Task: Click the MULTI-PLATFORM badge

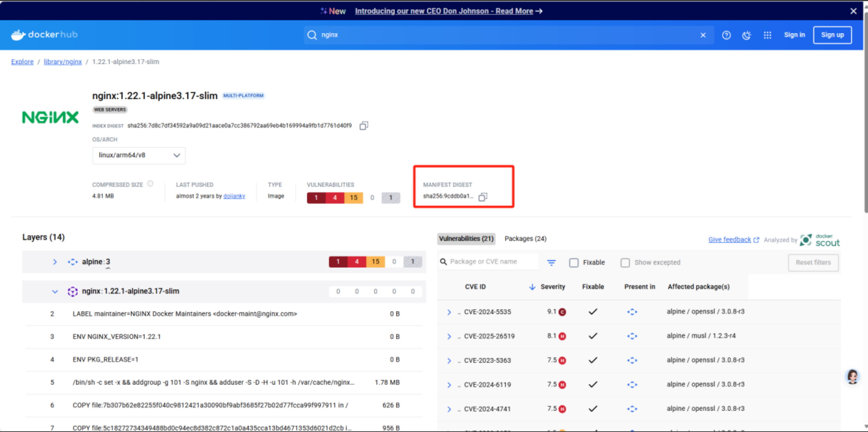Action: [243, 96]
